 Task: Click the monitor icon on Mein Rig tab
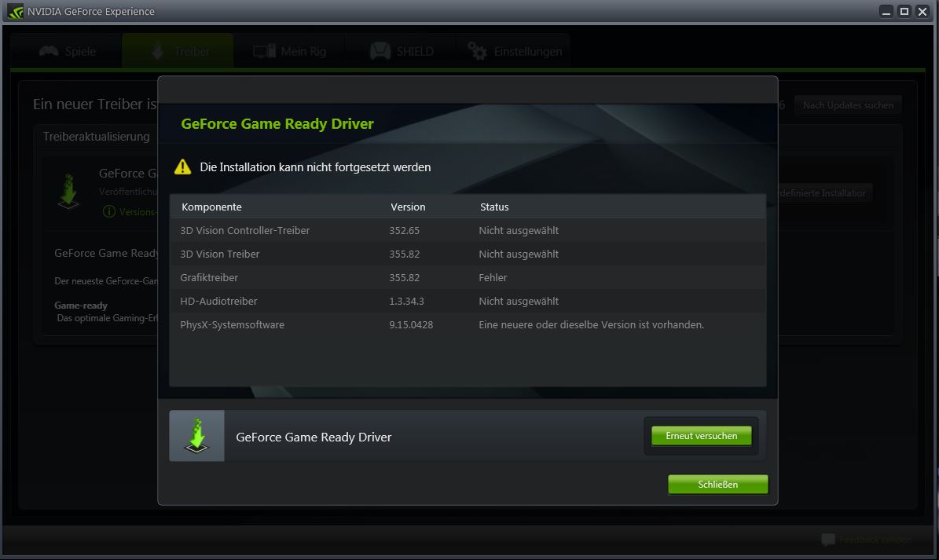tap(264, 52)
